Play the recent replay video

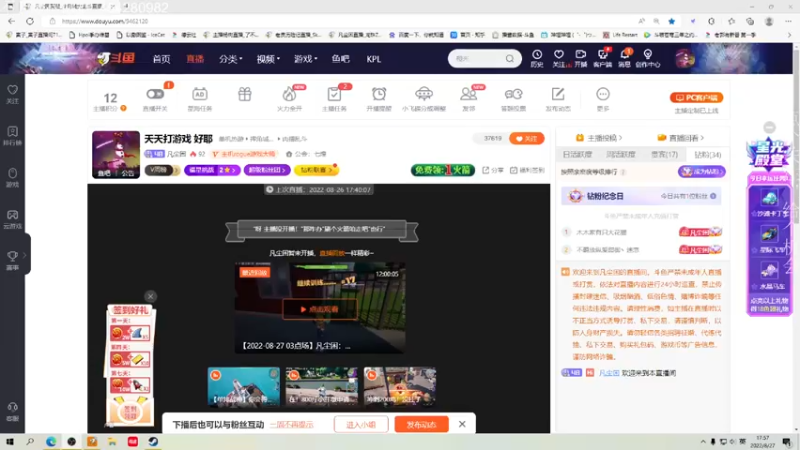[320, 309]
